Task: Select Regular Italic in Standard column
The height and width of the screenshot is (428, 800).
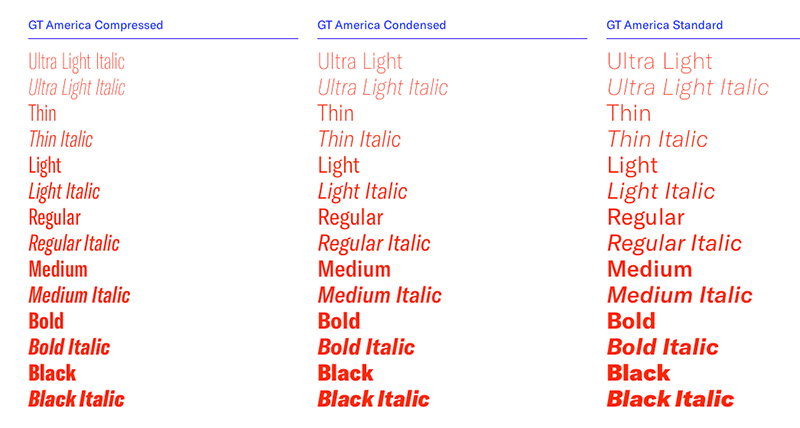Action: 674,243
